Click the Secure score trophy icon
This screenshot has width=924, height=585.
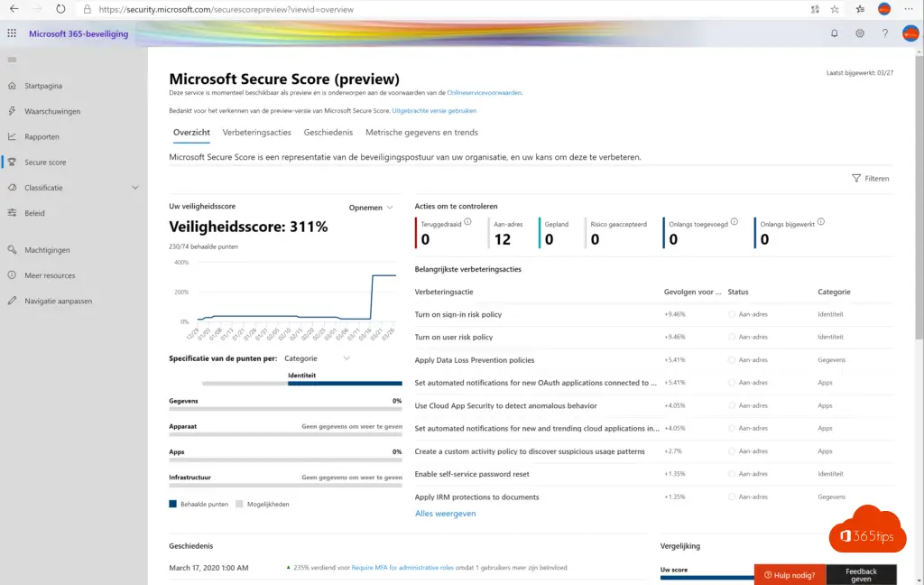[x=12, y=162]
